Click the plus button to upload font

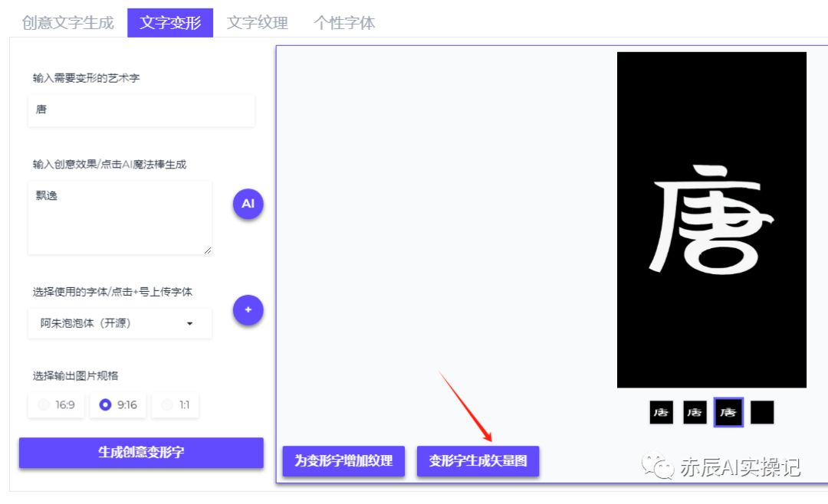[248, 309]
